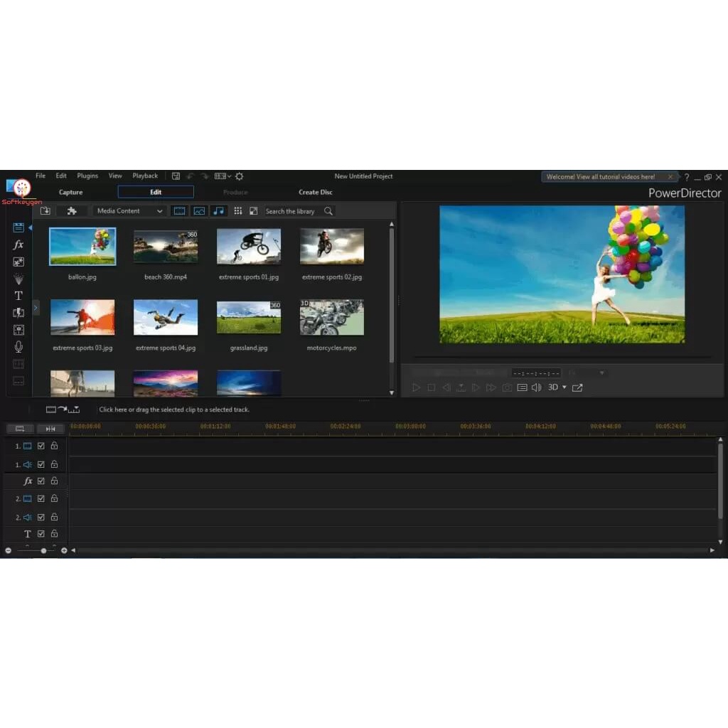
Task: Toggle fx effect track enable checkbox
Action: click(41, 481)
